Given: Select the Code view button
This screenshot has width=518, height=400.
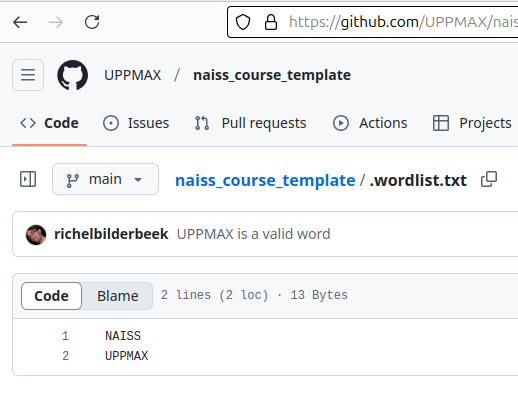Looking at the screenshot, I should tap(51, 296).
